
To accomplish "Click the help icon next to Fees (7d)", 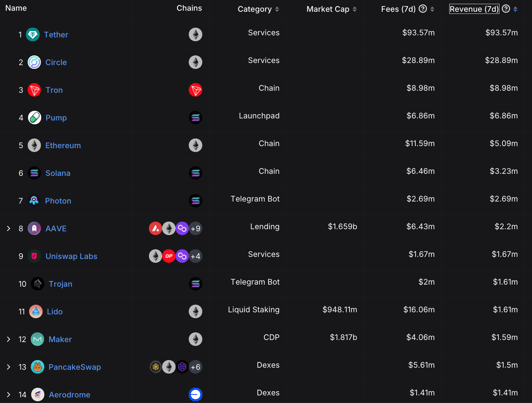I will click(423, 9).
